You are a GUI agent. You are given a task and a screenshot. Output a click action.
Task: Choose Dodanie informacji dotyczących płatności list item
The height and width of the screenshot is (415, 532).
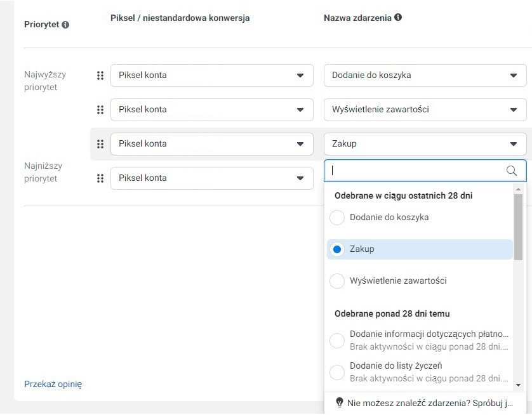pos(420,340)
